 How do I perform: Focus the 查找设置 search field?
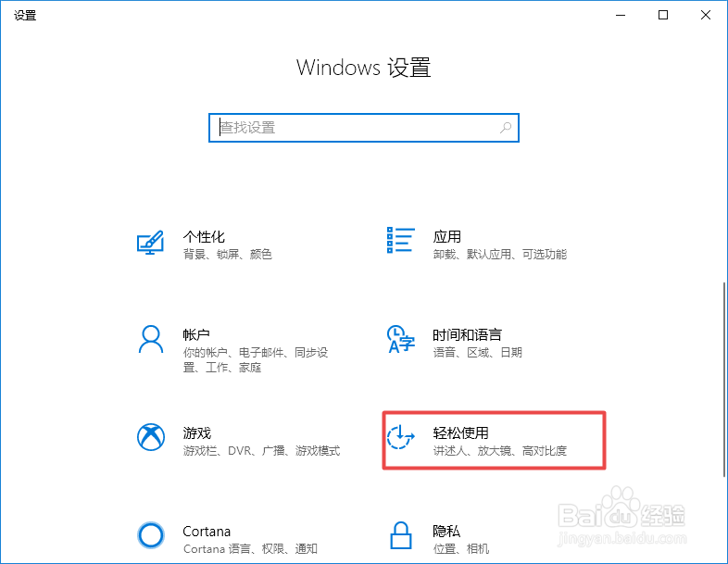(363, 128)
